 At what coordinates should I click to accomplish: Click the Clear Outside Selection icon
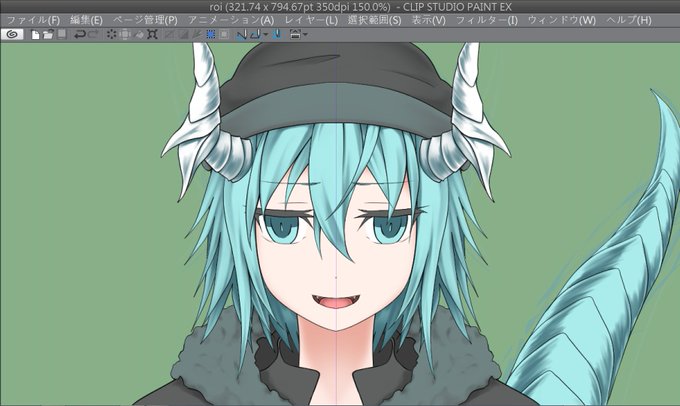click(125, 34)
